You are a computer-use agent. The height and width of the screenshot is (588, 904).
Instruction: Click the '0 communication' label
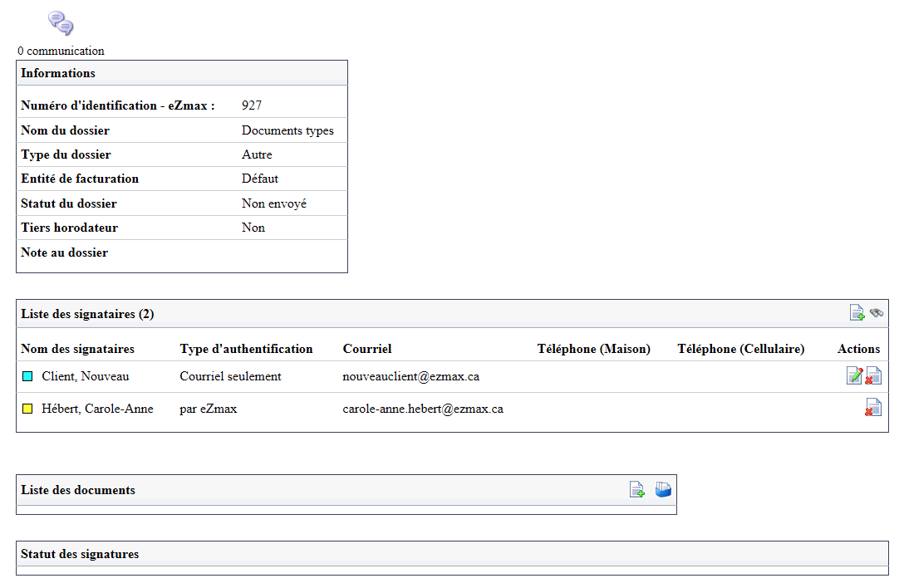coord(61,51)
